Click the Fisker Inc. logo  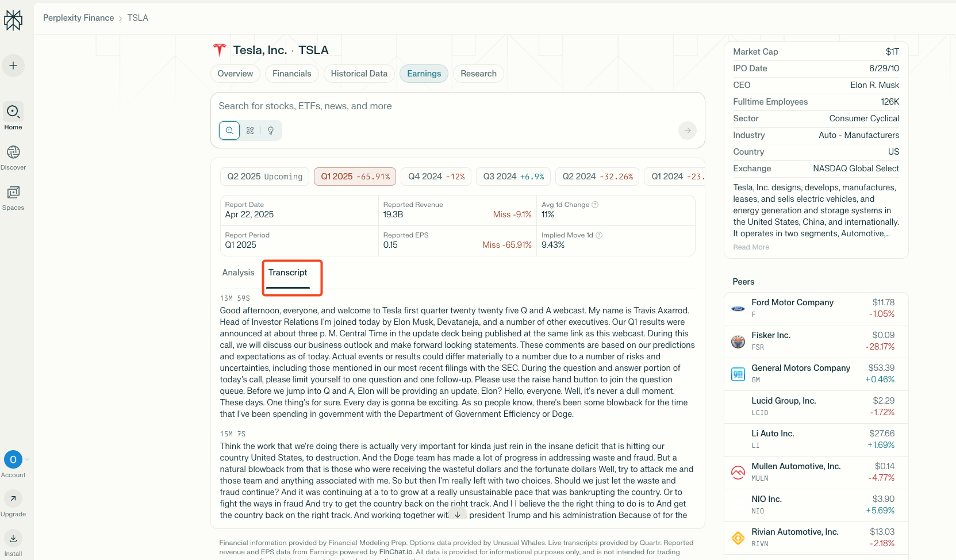[738, 342]
